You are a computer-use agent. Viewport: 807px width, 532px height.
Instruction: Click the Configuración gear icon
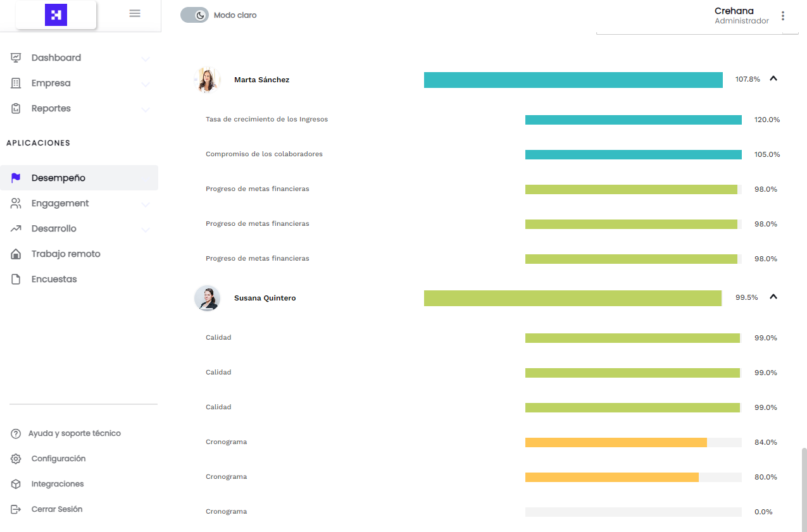click(16, 459)
